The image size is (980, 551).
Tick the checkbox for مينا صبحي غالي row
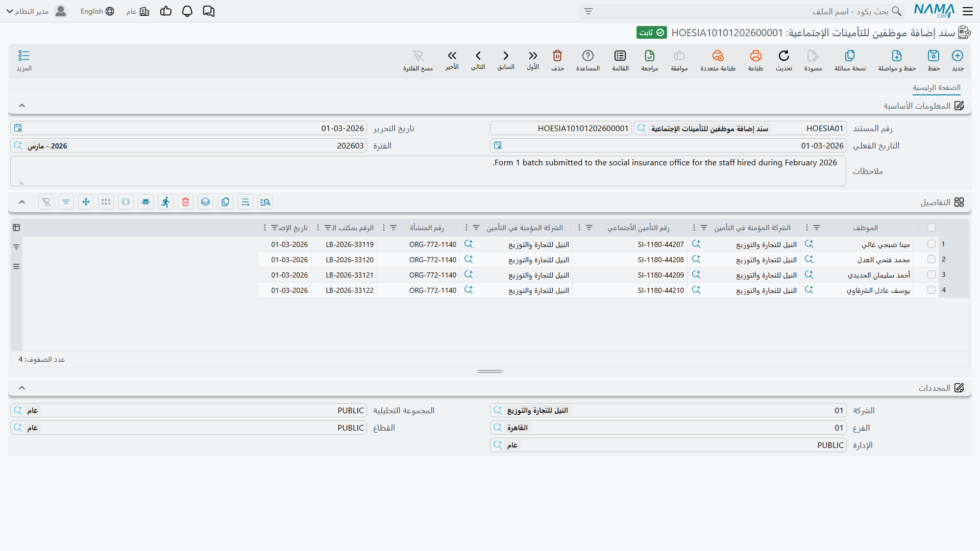[932, 244]
